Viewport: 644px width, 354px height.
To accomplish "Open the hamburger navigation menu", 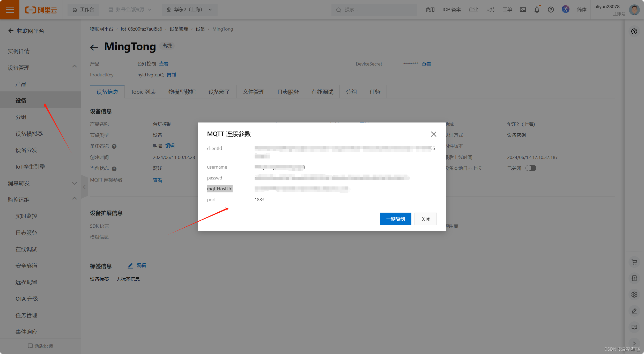I will (10, 10).
